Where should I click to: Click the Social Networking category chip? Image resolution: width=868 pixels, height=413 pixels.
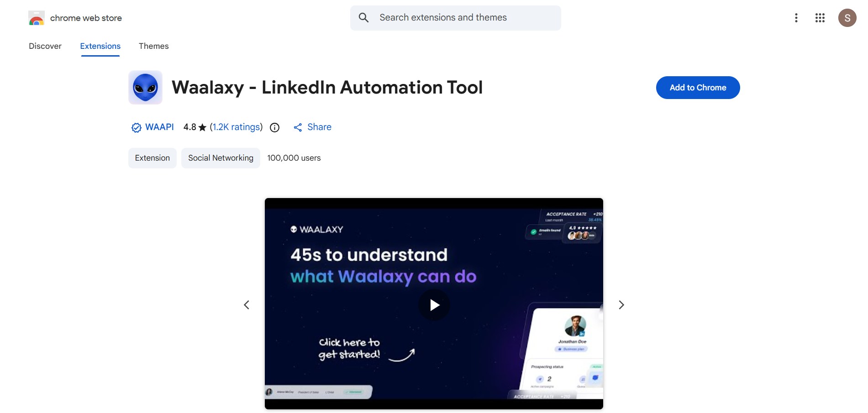point(221,158)
